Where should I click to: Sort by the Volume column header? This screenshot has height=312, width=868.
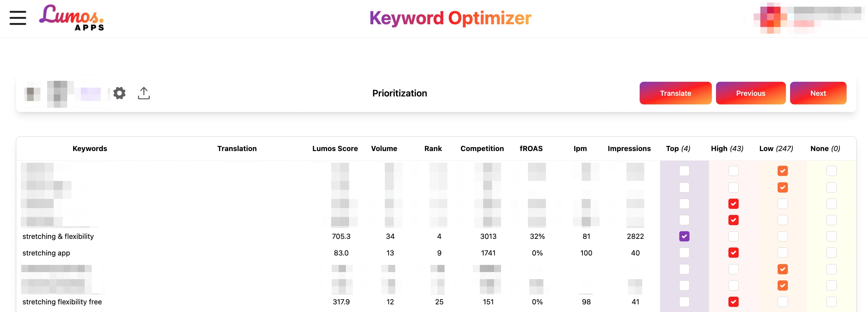tap(384, 148)
